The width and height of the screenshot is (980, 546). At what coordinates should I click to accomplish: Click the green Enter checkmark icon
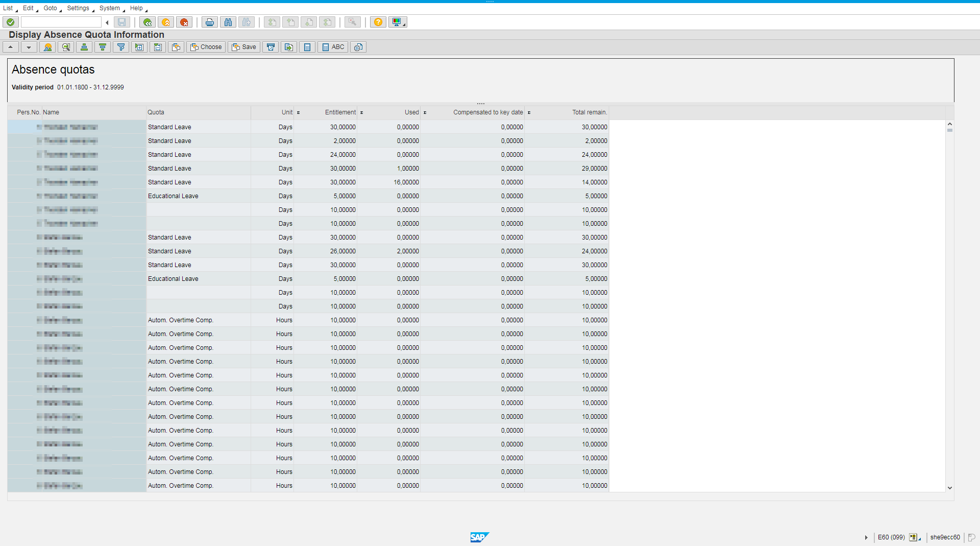point(11,22)
